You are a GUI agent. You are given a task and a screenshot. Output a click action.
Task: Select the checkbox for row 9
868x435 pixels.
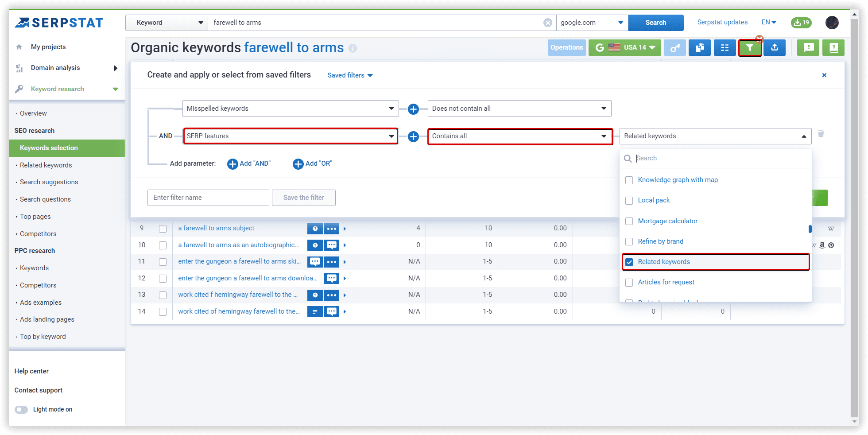(163, 229)
